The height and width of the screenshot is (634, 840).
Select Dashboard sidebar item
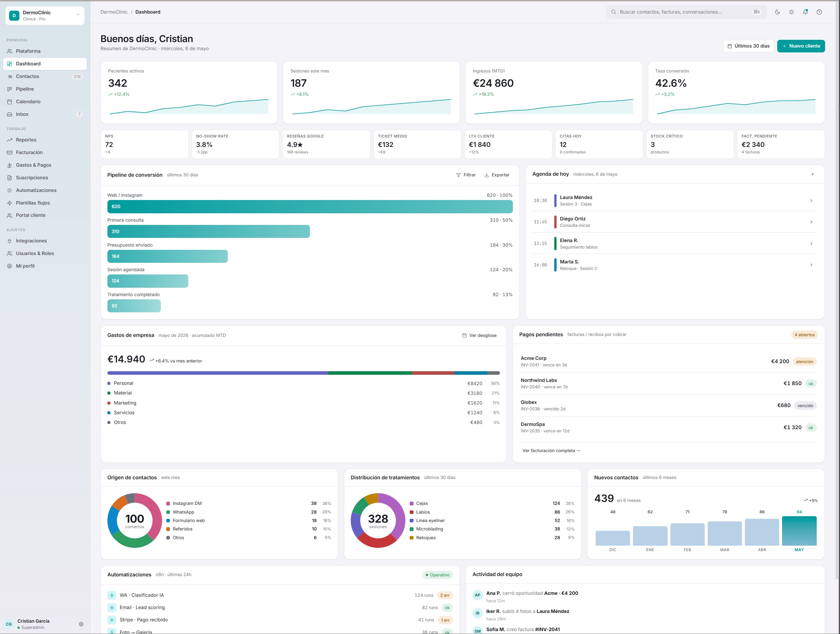pyautogui.click(x=45, y=64)
